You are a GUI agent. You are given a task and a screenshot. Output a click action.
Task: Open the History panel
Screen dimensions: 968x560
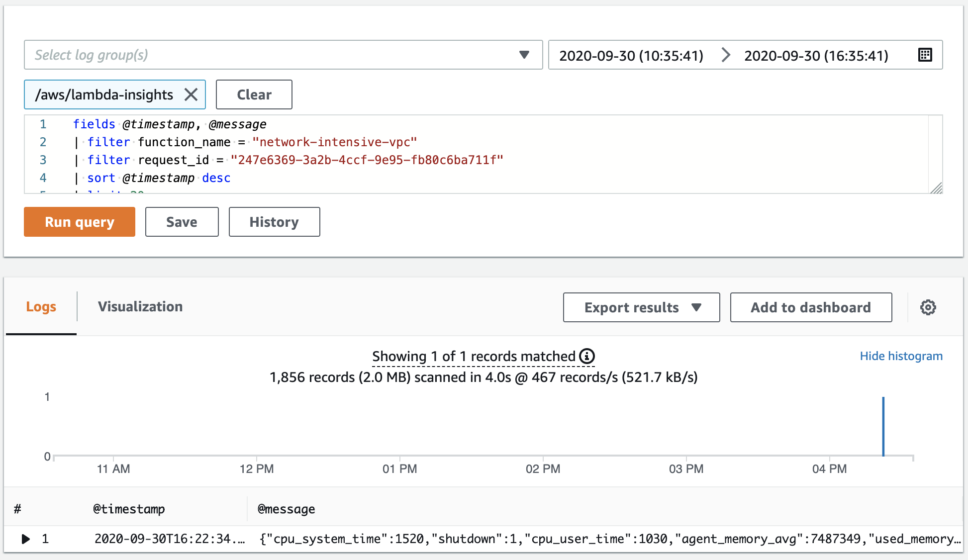(x=273, y=221)
